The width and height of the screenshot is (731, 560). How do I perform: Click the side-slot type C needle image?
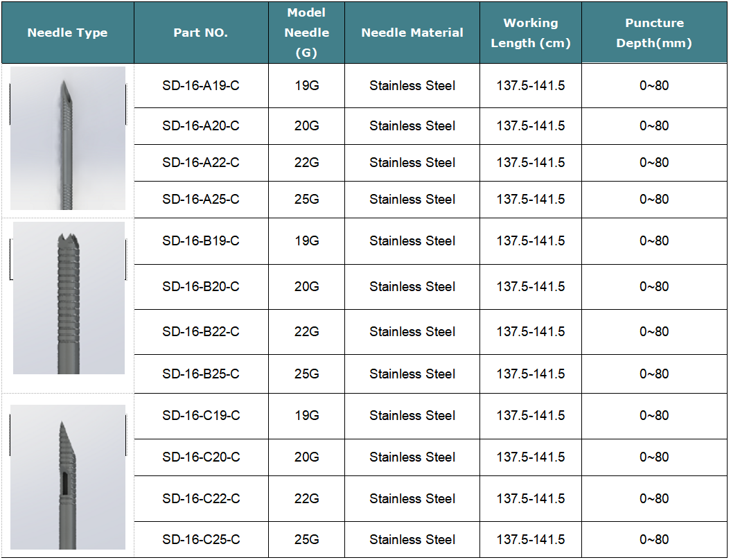click(68, 477)
